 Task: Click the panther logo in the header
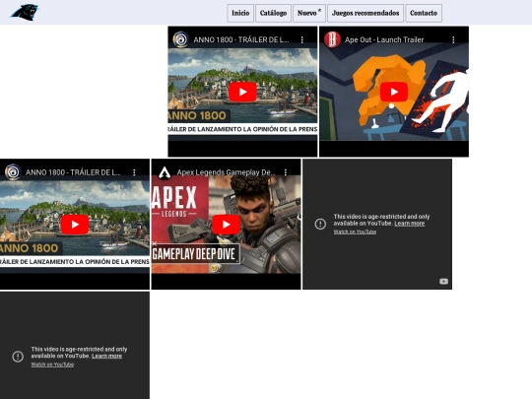click(25, 13)
